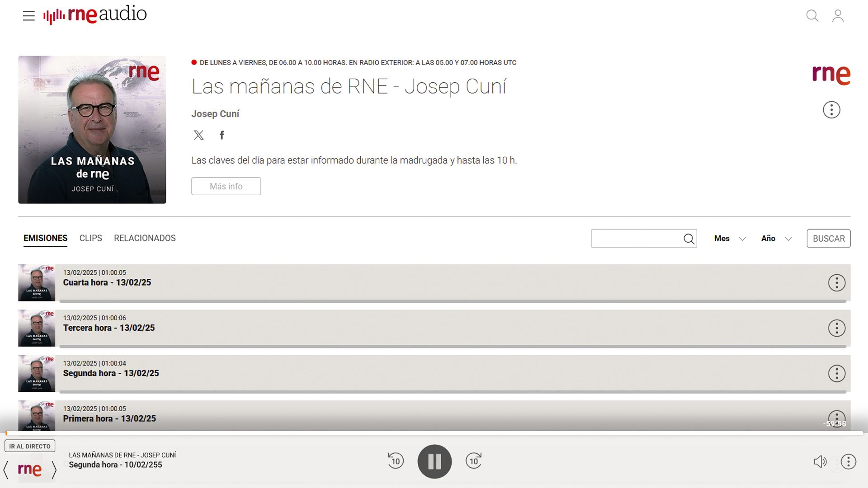The image size is (868, 488).
Task: Play Tercera hora - 13/02/25 episode
Action: tap(109, 328)
